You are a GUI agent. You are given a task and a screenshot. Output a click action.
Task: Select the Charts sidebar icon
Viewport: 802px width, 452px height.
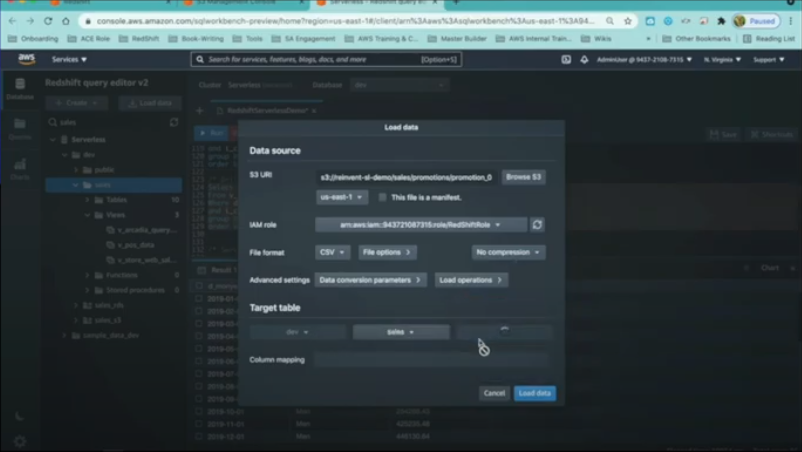coord(20,169)
